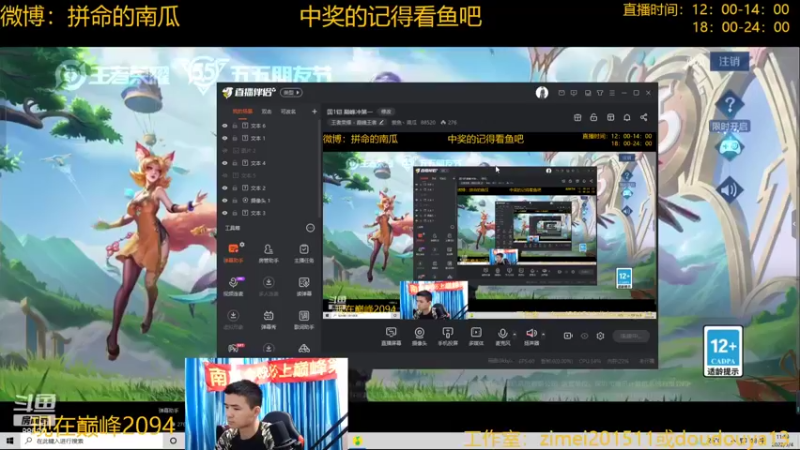Click the recording camera icon

(x=568, y=336)
